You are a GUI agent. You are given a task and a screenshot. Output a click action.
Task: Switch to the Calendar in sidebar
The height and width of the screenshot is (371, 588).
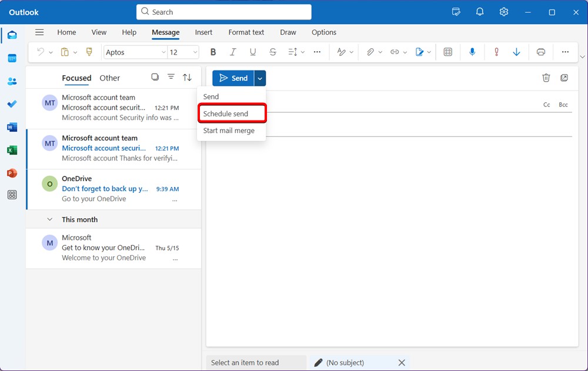12,58
